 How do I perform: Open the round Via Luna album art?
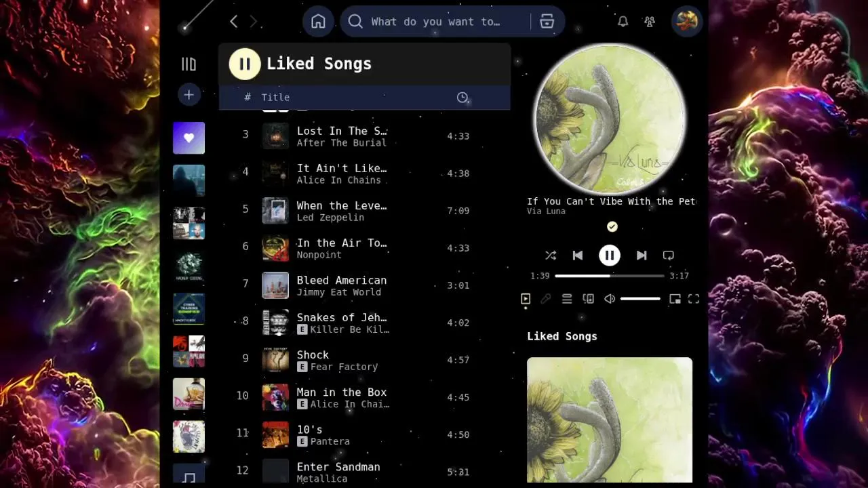610,120
